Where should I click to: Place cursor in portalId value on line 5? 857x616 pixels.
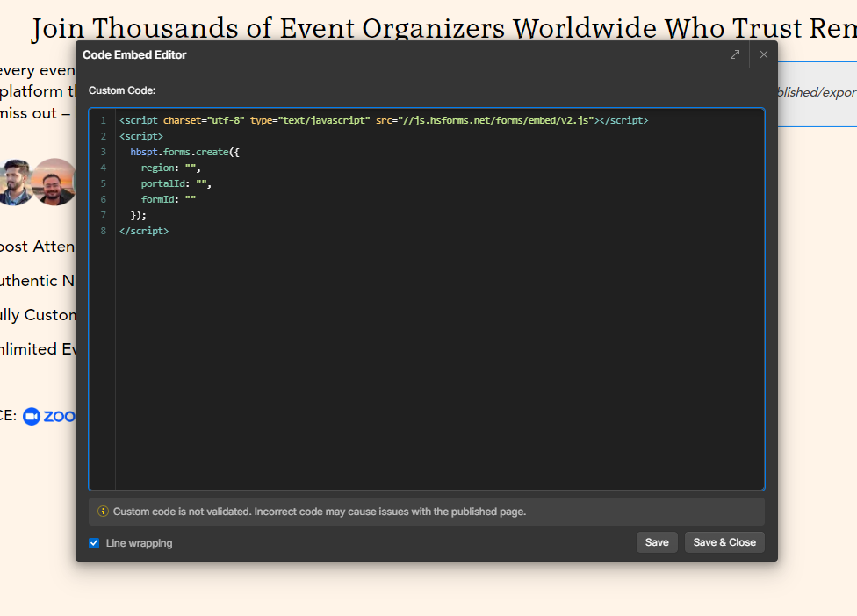pos(201,183)
